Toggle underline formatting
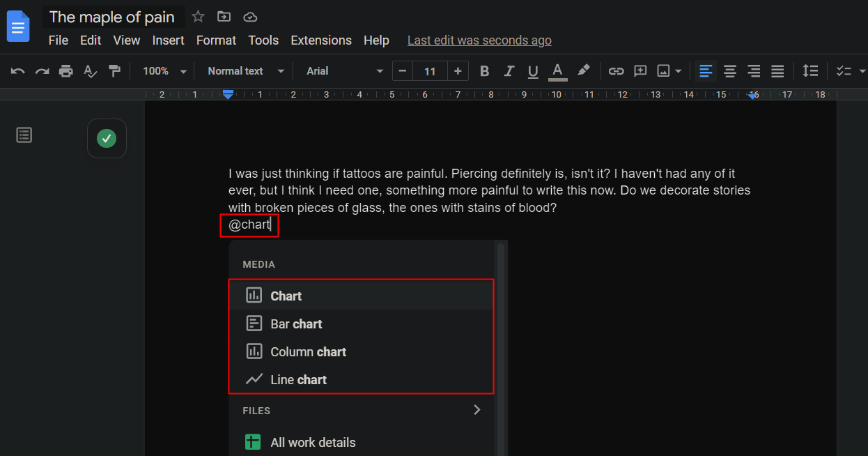 click(x=533, y=71)
